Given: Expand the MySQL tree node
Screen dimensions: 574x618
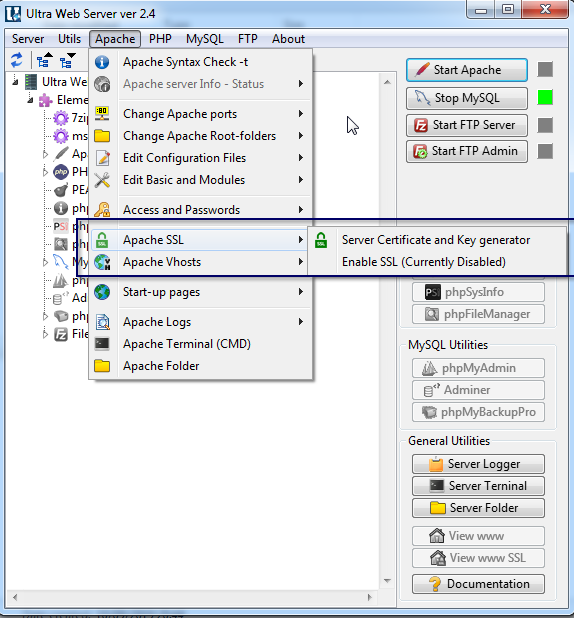Looking at the screenshot, I should click(45, 262).
